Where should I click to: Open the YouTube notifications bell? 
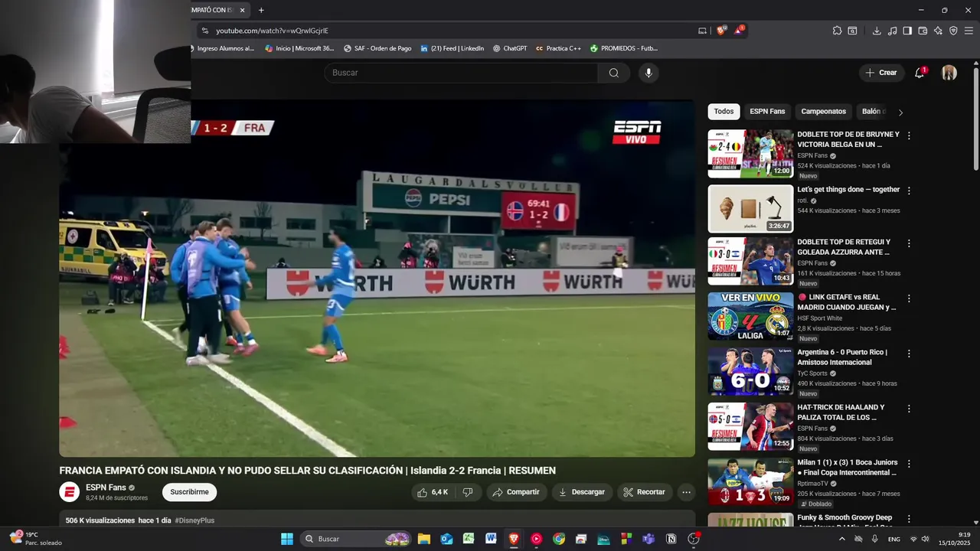(x=920, y=73)
